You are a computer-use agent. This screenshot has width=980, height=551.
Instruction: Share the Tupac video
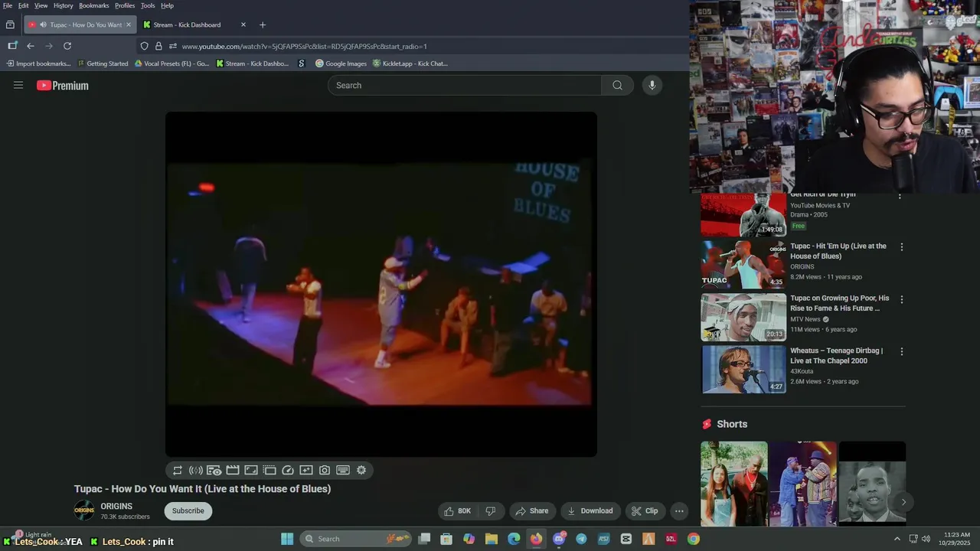click(532, 511)
